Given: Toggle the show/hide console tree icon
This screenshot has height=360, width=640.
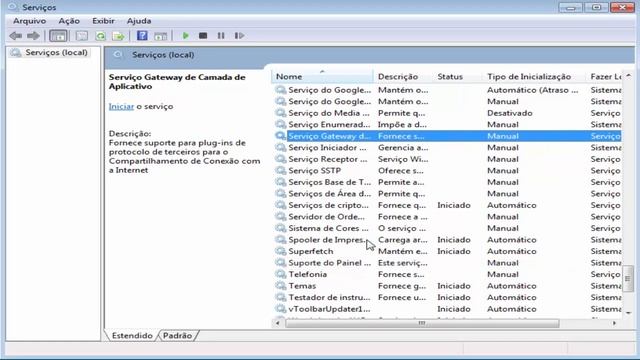Looking at the screenshot, I should click(58, 36).
